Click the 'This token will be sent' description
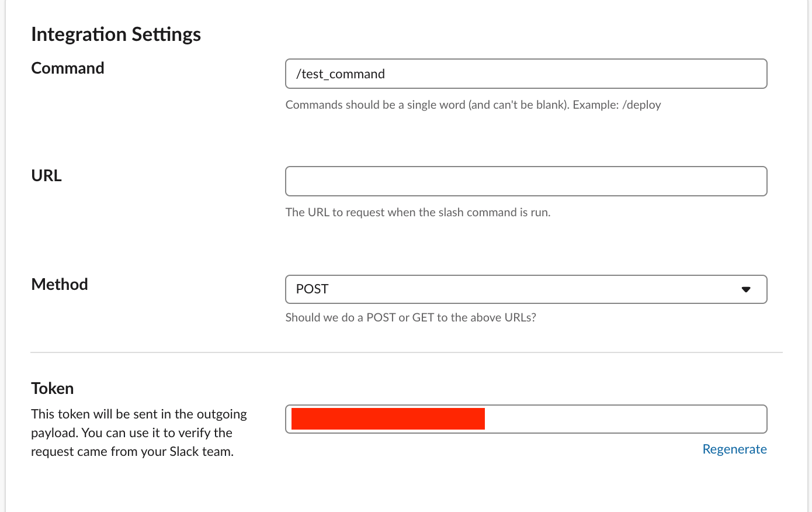 pyautogui.click(x=138, y=414)
